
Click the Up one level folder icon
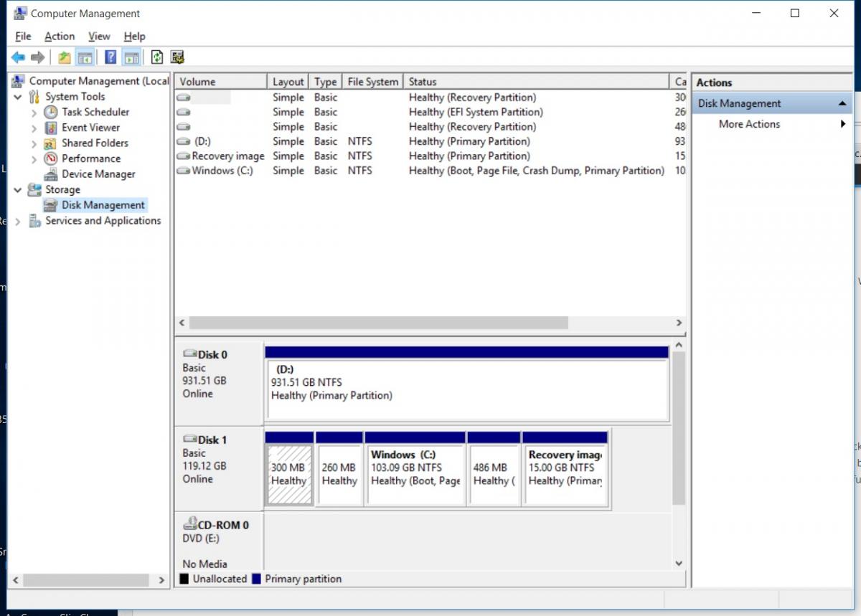(x=65, y=57)
